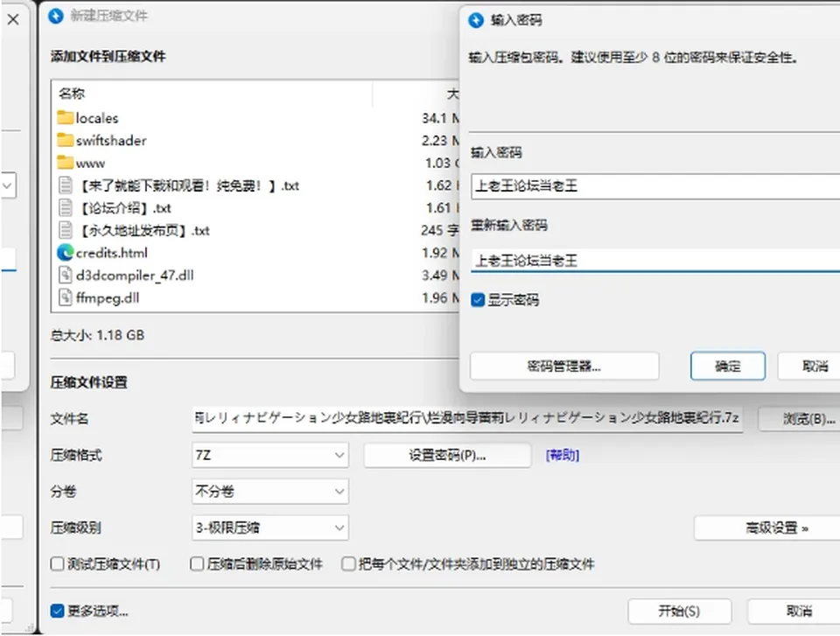Open the 压缩格式 7Z dropdown
Image resolution: width=840 pixels, height=636 pixels.
[x=270, y=455]
